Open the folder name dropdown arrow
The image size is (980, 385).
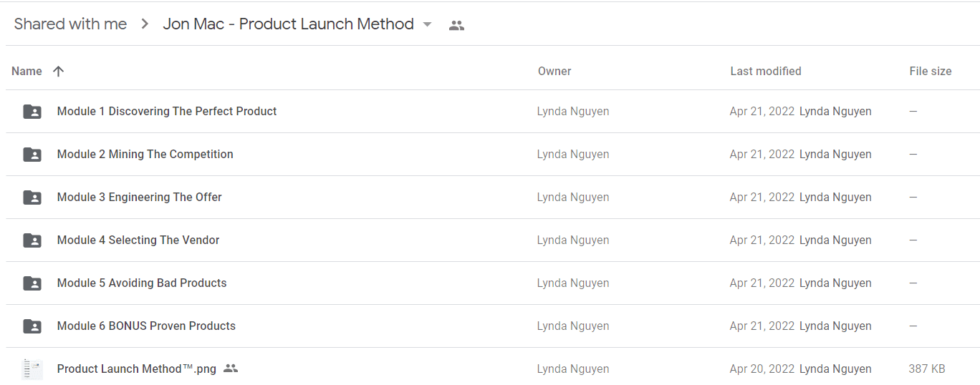click(x=428, y=24)
